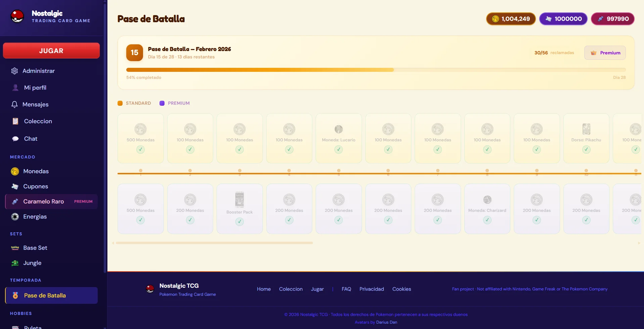Open Chat via the speech bubble icon
This screenshot has height=329, width=644.
coord(15,139)
